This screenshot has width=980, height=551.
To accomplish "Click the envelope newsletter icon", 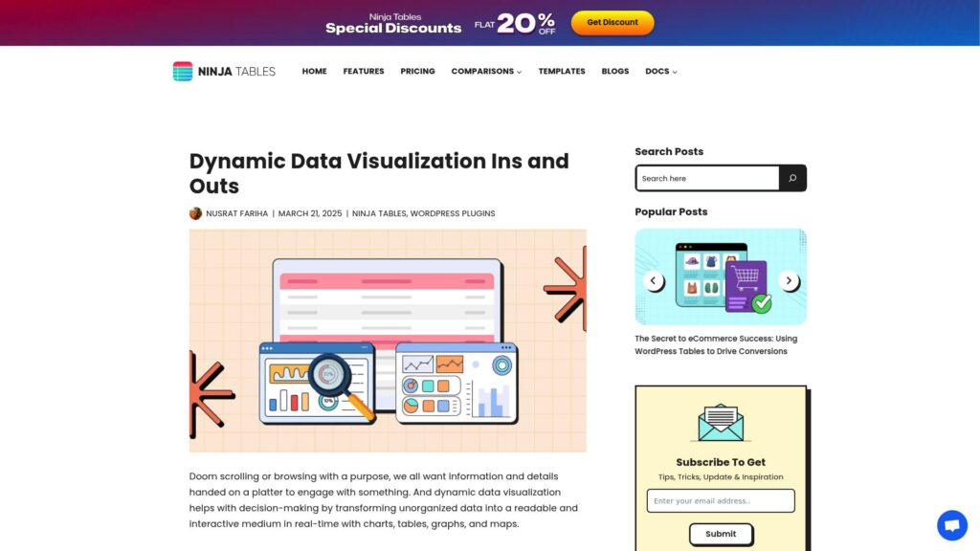I will (x=721, y=423).
